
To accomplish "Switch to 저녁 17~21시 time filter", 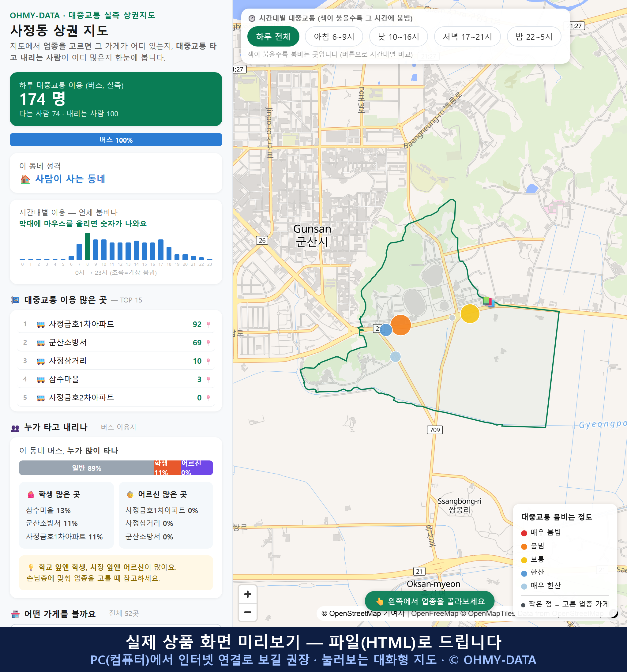I will (x=467, y=36).
